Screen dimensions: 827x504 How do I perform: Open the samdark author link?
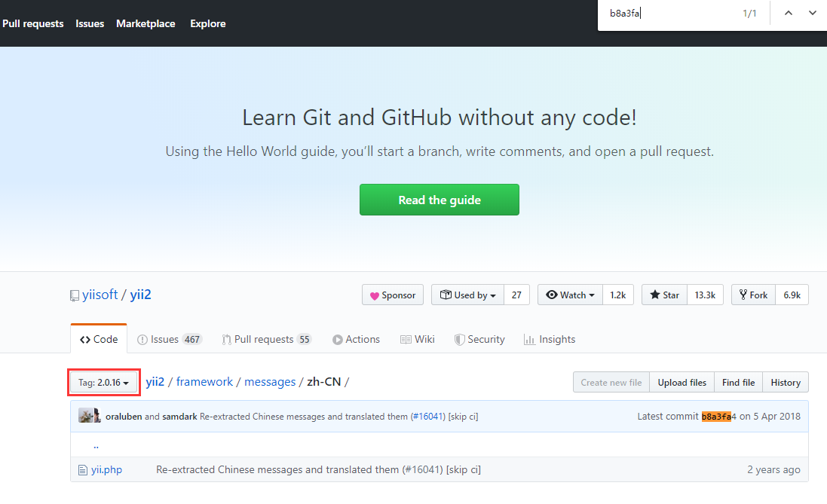click(179, 417)
